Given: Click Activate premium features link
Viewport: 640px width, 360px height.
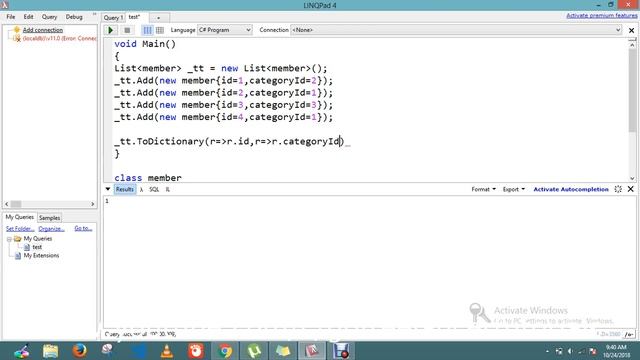Looking at the screenshot, I should tap(602, 16).
